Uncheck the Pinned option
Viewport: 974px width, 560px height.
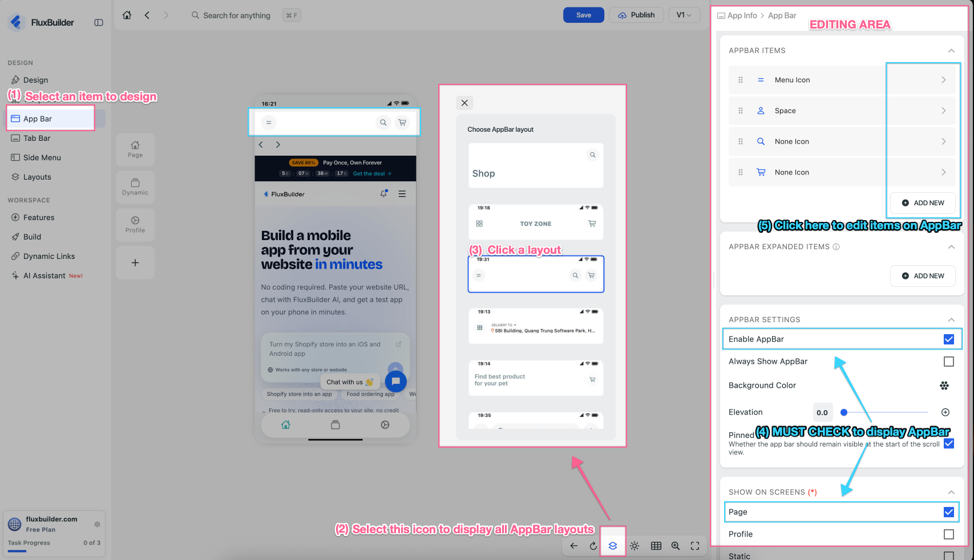[x=949, y=443]
